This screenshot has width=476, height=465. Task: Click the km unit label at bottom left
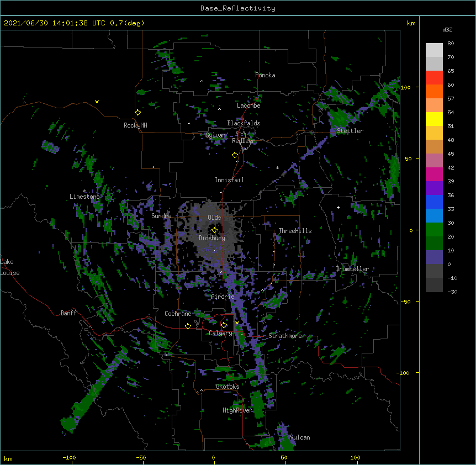point(8,458)
